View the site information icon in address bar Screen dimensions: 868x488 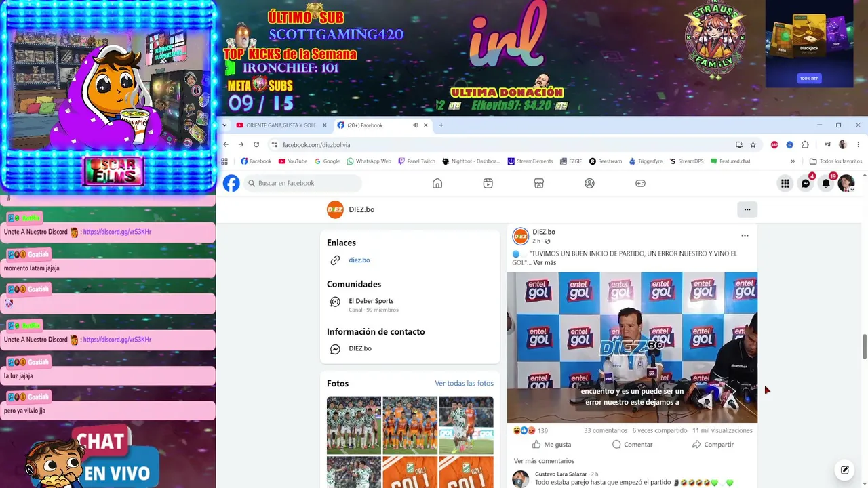click(274, 144)
